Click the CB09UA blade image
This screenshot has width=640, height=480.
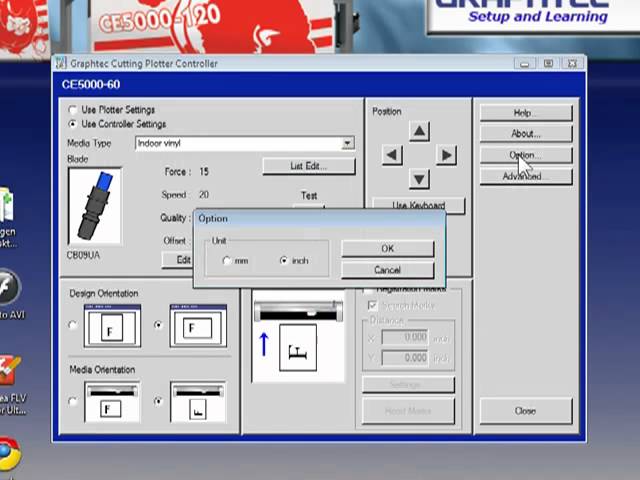point(95,206)
